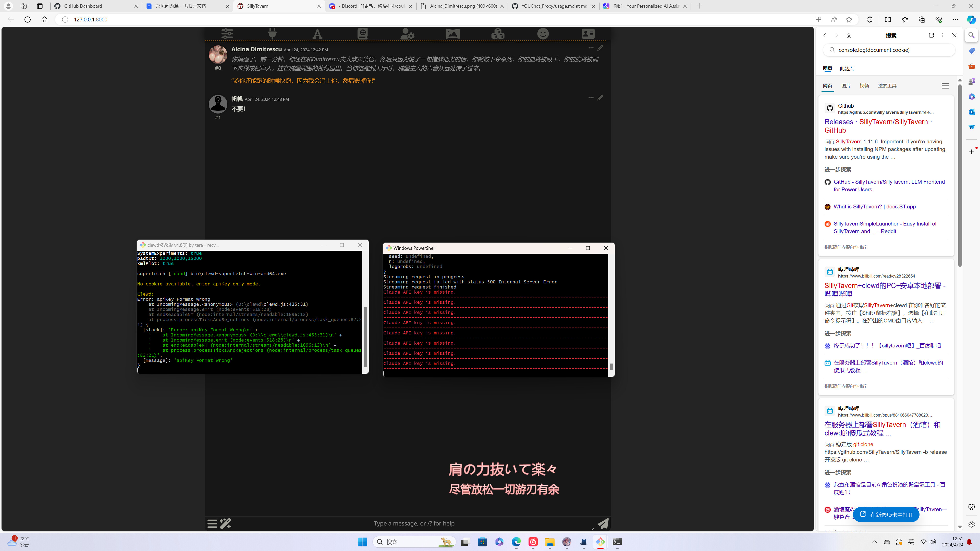Viewport: 980px width, 551px height.
Task: Open World Info book icon
Action: (363, 34)
